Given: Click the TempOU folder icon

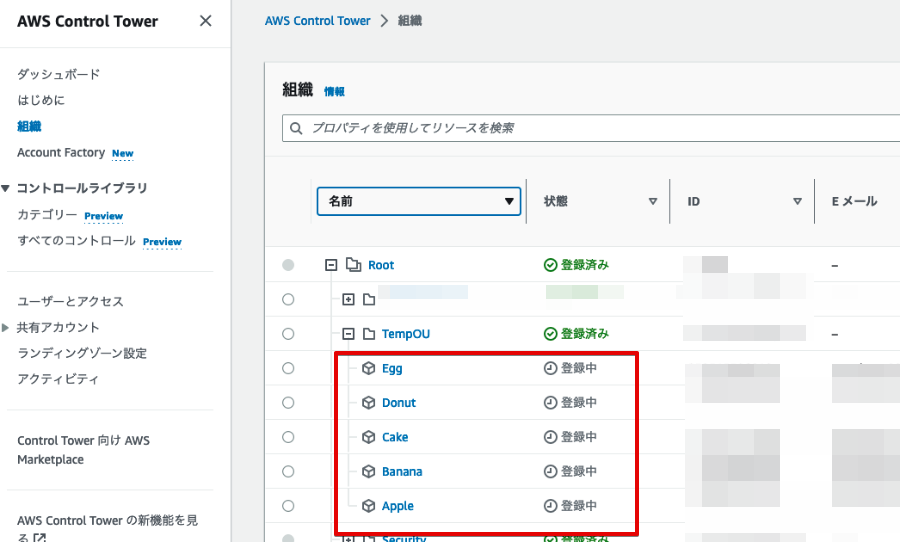Looking at the screenshot, I should tap(369, 334).
